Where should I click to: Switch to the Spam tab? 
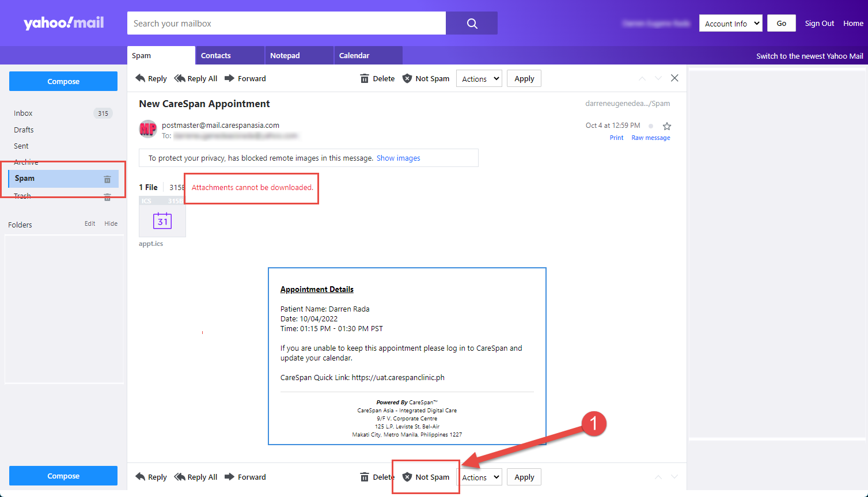pyautogui.click(x=161, y=55)
